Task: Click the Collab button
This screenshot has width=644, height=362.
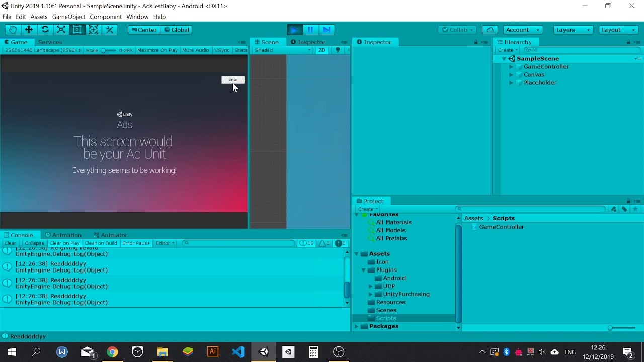Action: (x=457, y=30)
